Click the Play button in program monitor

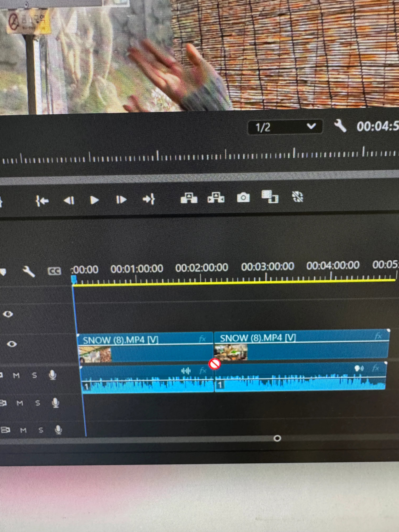94,200
